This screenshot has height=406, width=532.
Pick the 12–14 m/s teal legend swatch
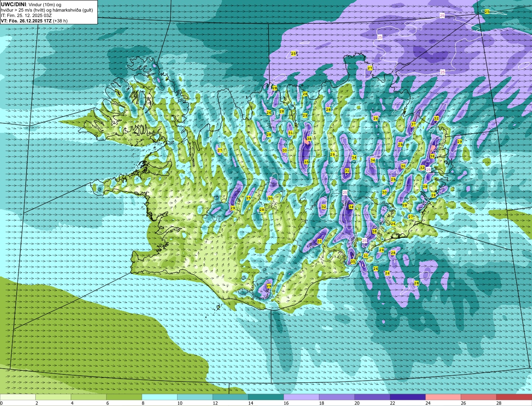(231, 397)
